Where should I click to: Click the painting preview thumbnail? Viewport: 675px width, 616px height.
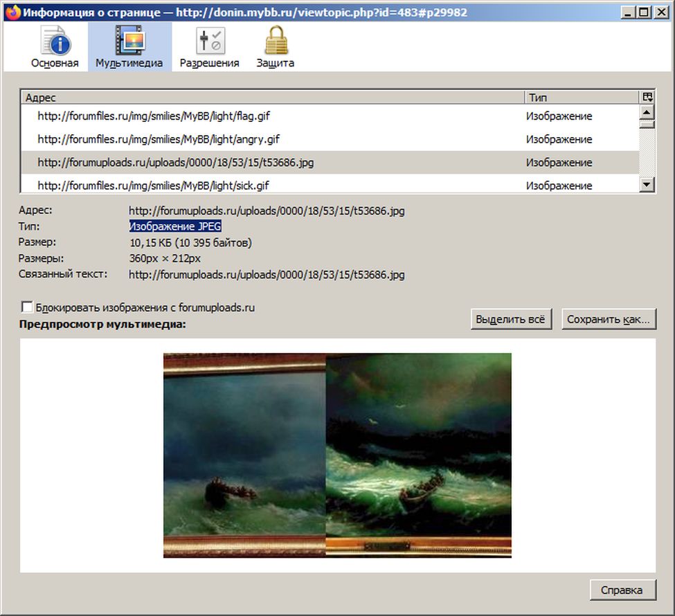click(x=338, y=455)
